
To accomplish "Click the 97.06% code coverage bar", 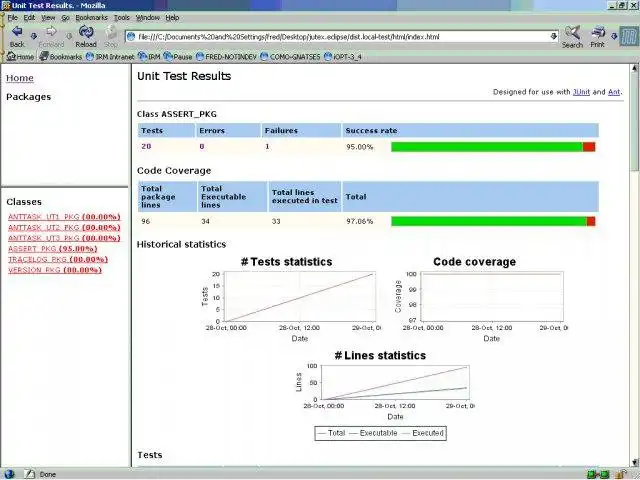I will [493, 221].
